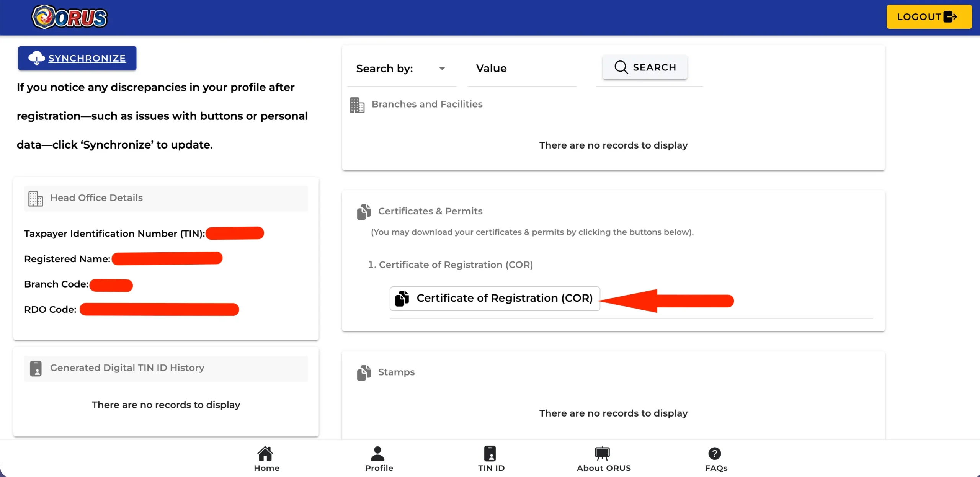
Task: Open About ORUS page
Action: (603, 459)
